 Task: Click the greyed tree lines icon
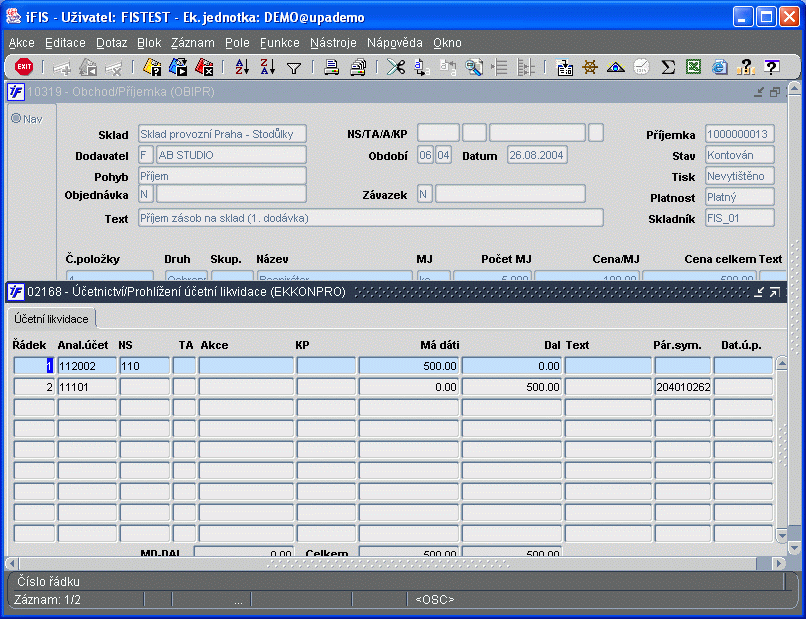click(525, 67)
